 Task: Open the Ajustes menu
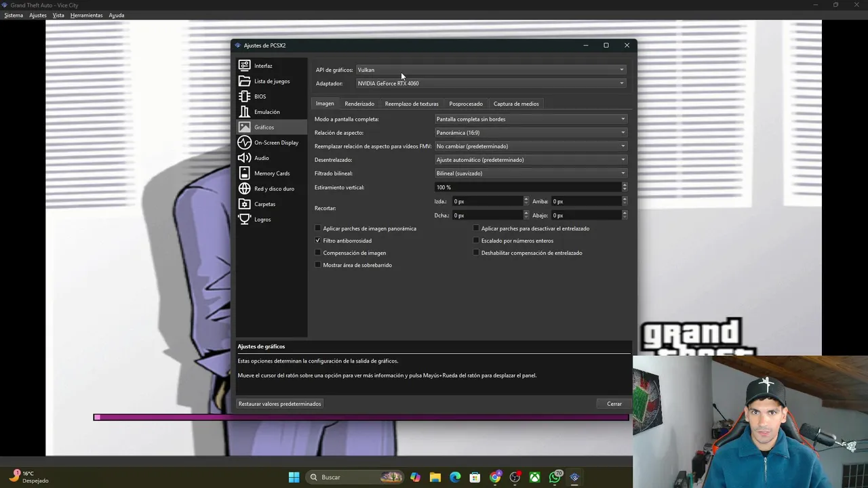tap(38, 15)
